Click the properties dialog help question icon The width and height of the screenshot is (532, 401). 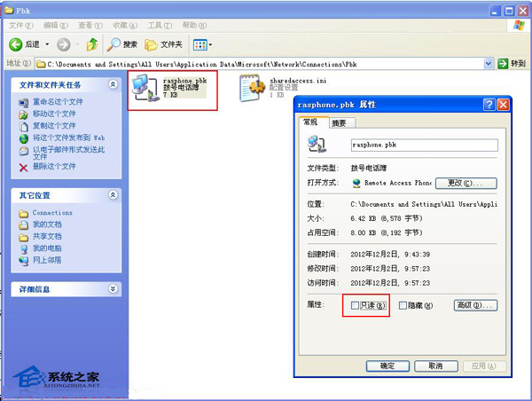(x=489, y=105)
